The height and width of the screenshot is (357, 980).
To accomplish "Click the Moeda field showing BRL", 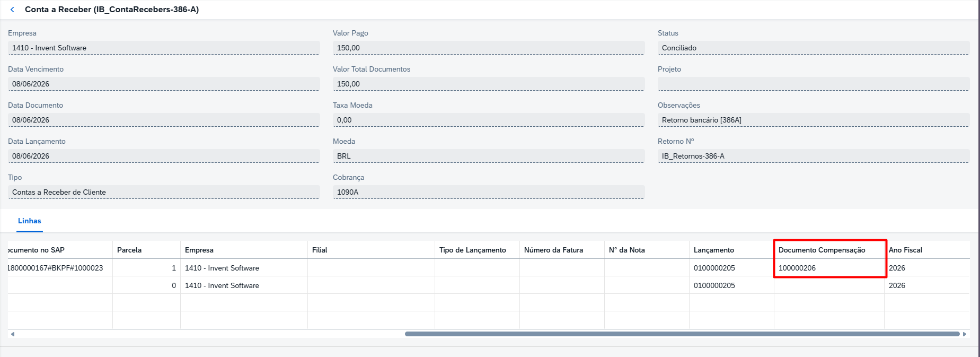I will 489,156.
